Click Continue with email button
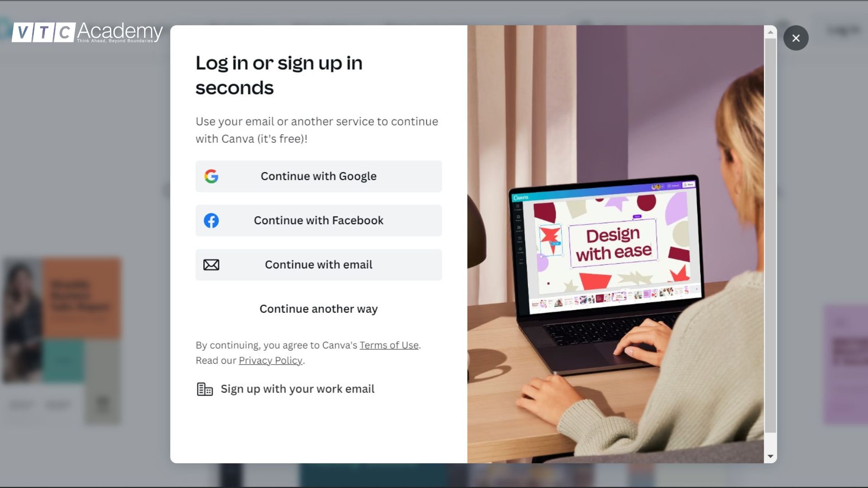This screenshot has width=868, height=488. pyautogui.click(x=318, y=264)
